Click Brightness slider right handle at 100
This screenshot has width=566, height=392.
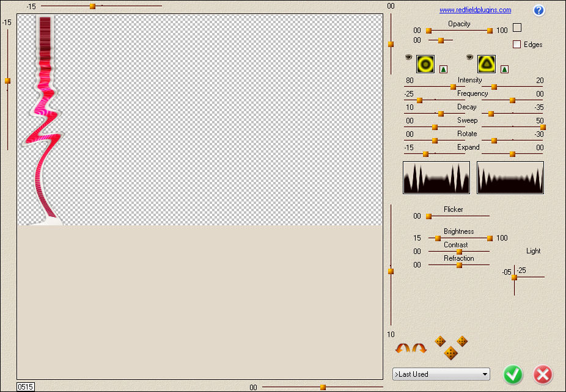point(490,238)
